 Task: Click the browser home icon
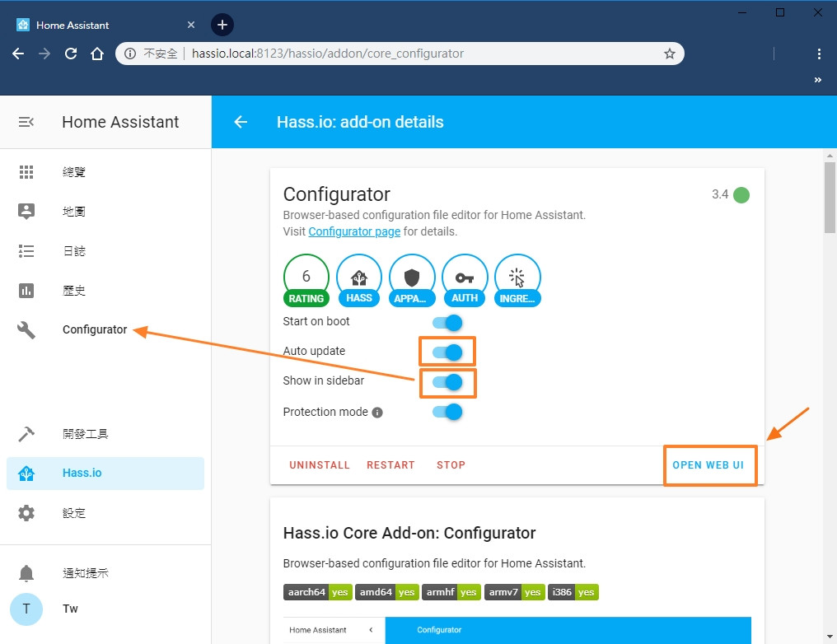coord(96,54)
